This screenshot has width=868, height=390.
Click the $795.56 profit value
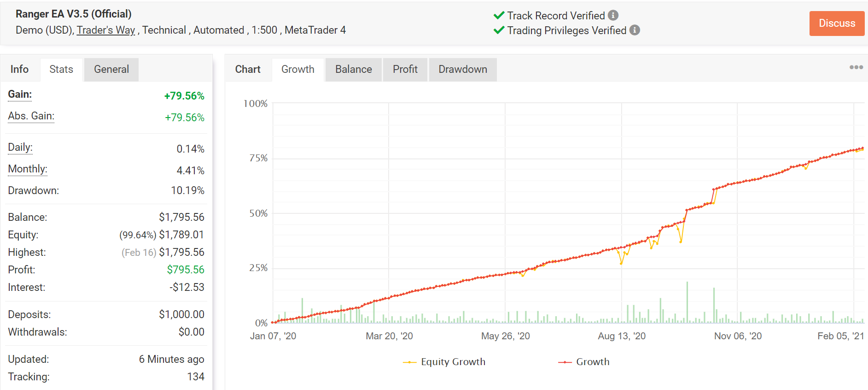click(186, 270)
